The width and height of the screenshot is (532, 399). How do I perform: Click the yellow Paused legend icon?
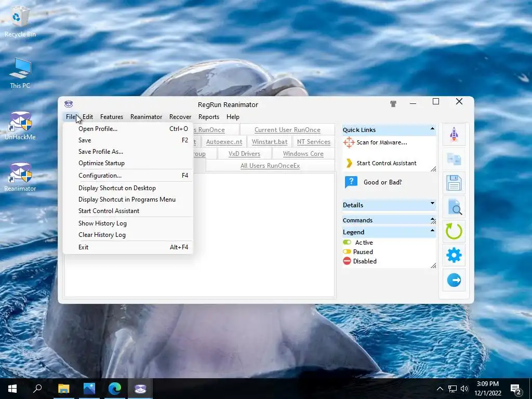tap(347, 252)
